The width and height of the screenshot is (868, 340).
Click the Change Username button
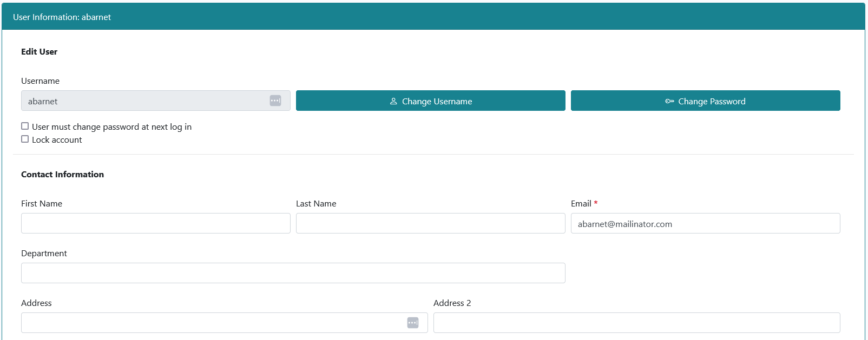(431, 101)
